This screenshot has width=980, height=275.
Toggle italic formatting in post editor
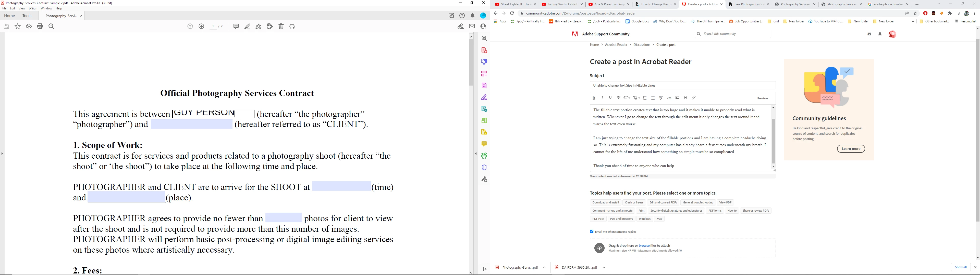click(602, 98)
